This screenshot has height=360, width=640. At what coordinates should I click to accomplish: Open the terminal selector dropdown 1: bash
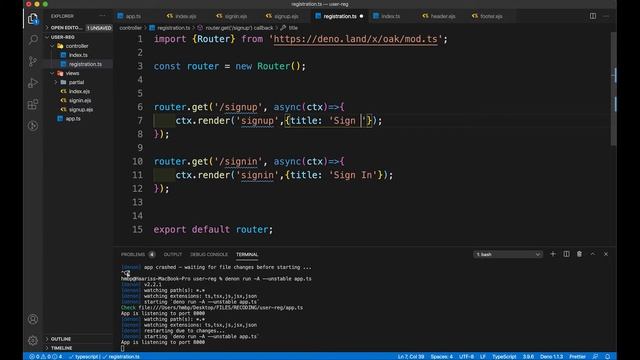click(508, 254)
